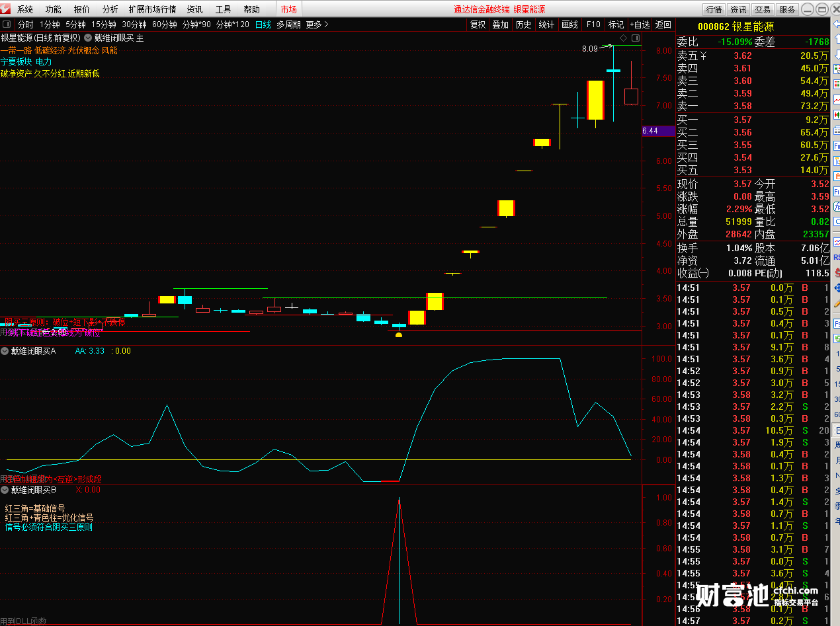
Task: Click the F10 company info button
Action: coord(593,24)
